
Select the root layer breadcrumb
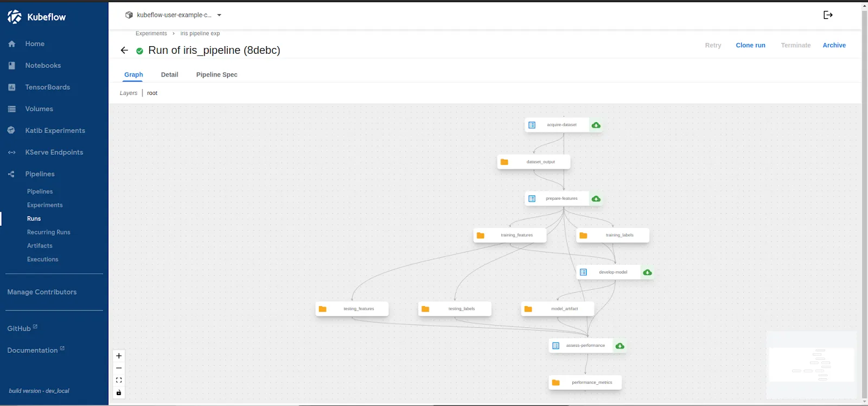[152, 93]
